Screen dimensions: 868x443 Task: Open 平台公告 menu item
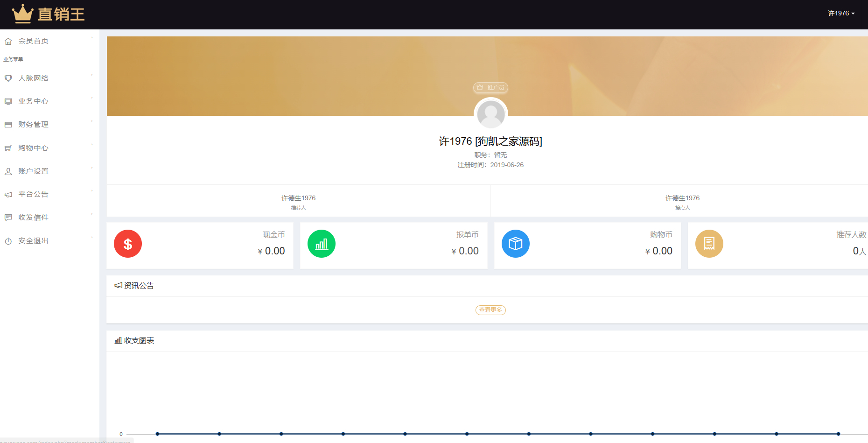[34, 194]
